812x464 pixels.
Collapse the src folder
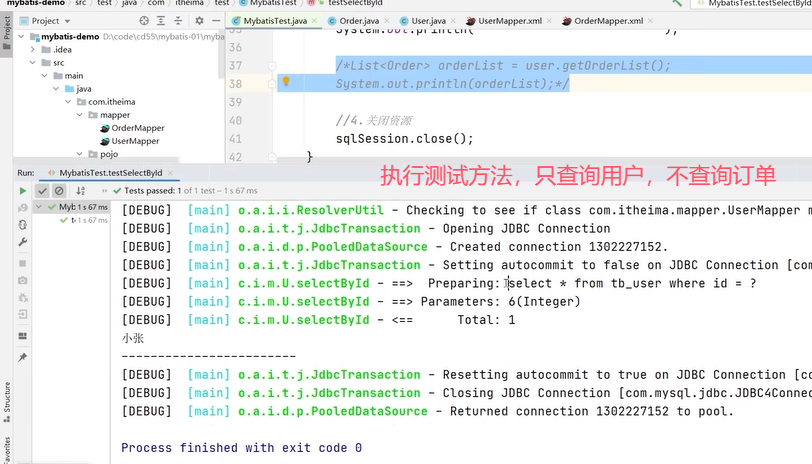[x=33, y=63]
